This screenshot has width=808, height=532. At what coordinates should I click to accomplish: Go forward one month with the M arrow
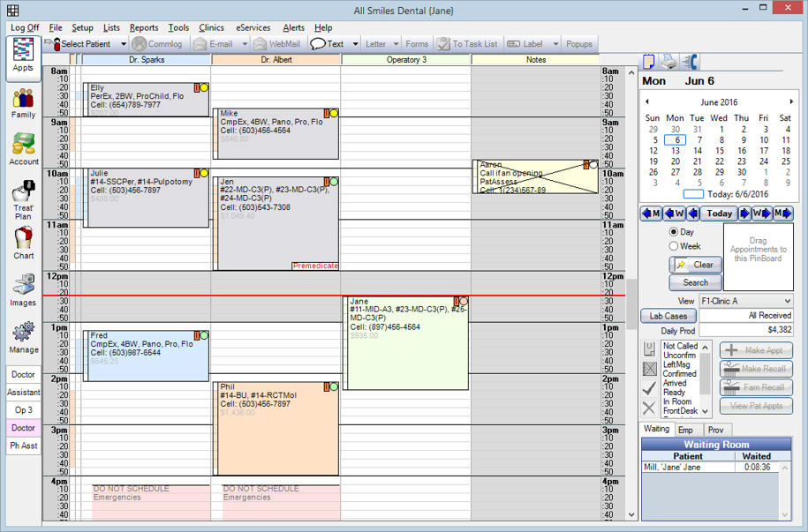coord(782,214)
